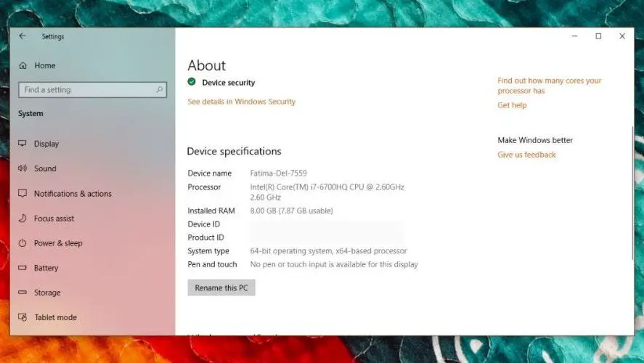Open Find out how many cores link
This screenshot has width=644, height=363.
click(549, 86)
